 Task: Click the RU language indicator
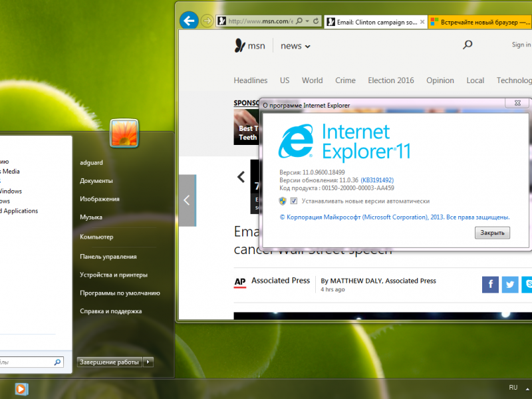(513, 388)
